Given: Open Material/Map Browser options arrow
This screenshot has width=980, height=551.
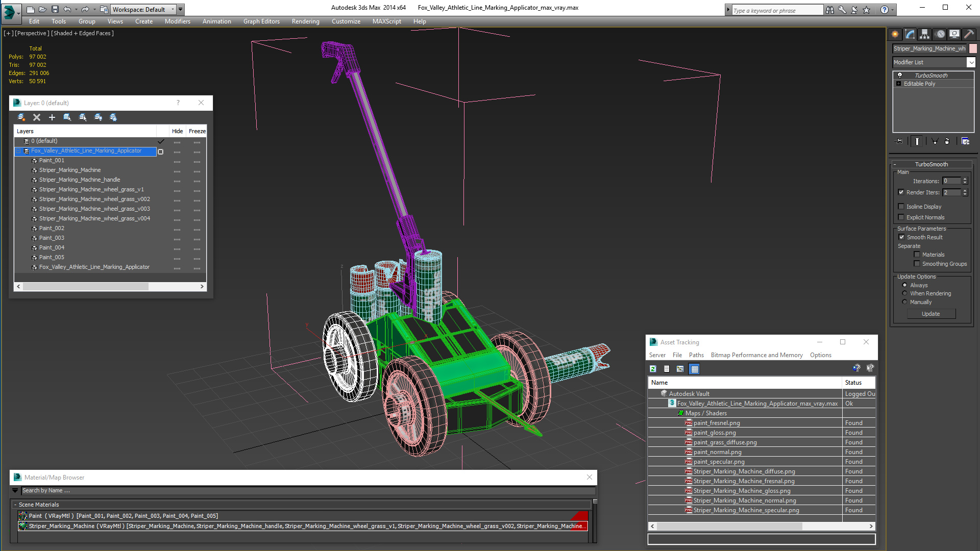Looking at the screenshot, I should point(15,490).
